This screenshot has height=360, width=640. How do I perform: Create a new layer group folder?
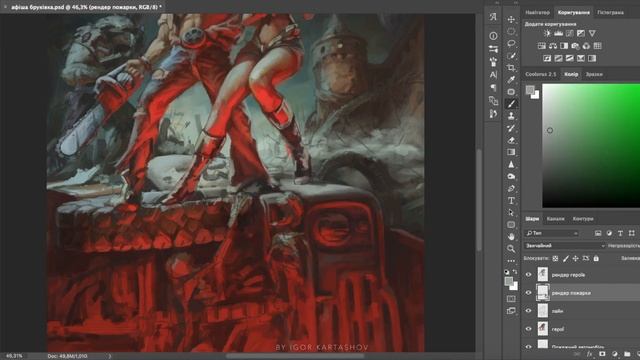[627, 354]
